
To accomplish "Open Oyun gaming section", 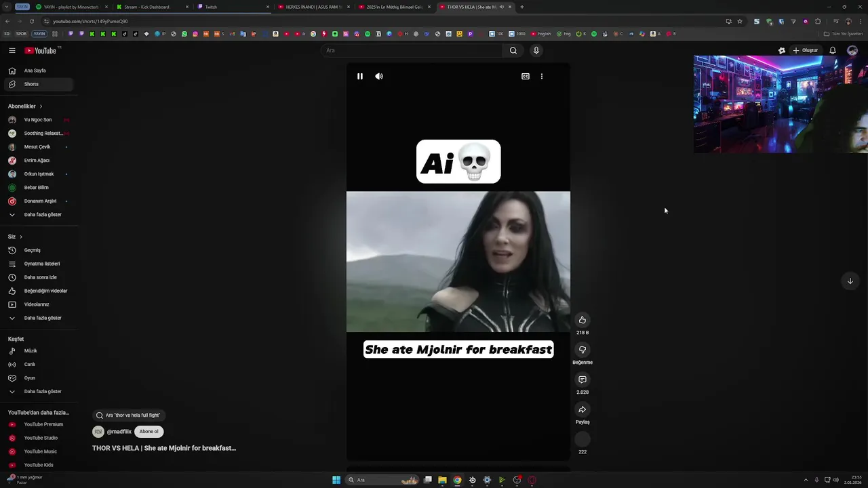I will point(39,378).
